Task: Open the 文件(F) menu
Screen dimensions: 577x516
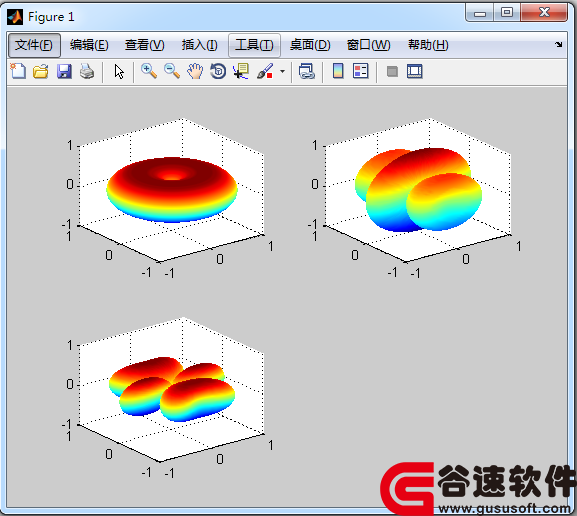Action: (34, 45)
